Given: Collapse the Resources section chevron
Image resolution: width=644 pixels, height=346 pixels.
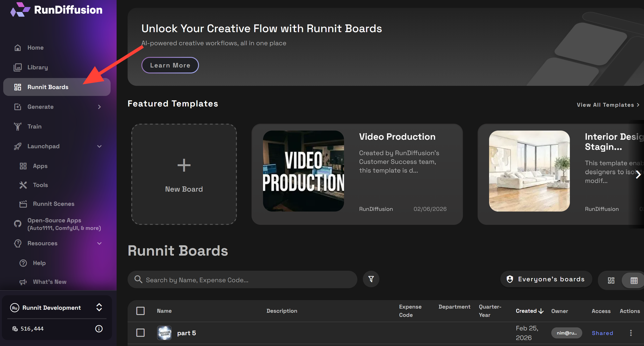Looking at the screenshot, I should point(99,244).
